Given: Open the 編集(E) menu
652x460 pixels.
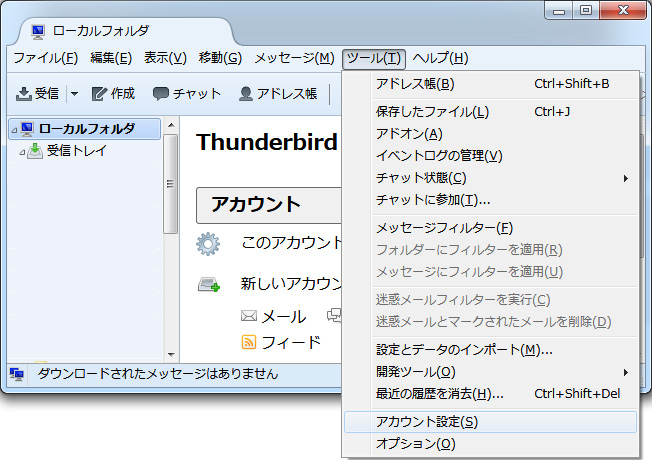Looking at the screenshot, I should 111,58.
